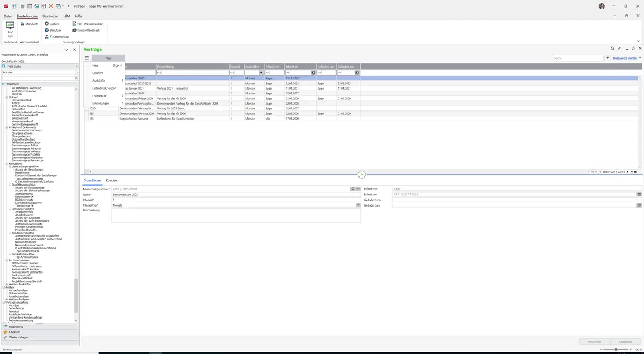Click the wrench icon in Verträge window
644x354 pixels.
click(x=619, y=48)
